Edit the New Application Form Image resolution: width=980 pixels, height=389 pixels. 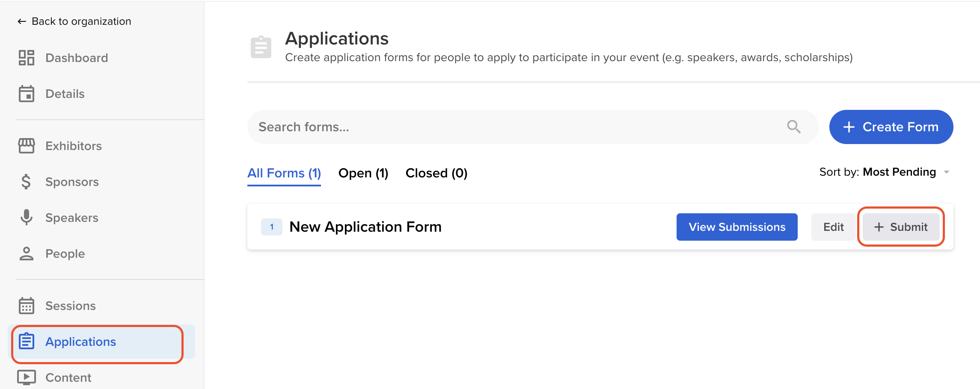pyautogui.click(x=833, y=227)
